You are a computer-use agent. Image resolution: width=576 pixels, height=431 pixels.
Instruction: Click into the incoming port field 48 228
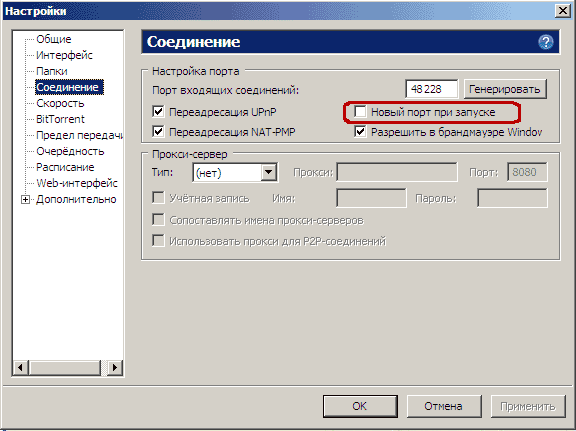432,89
